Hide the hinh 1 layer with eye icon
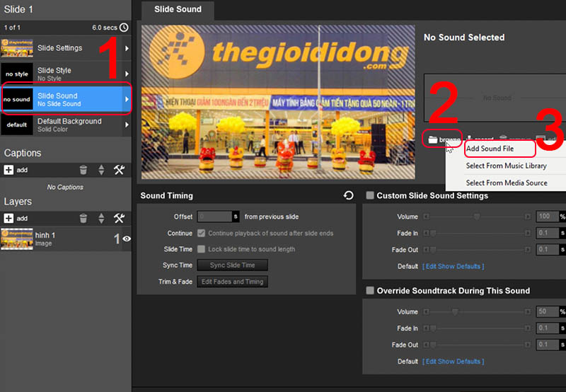566x392 pixels. [127, 239]
